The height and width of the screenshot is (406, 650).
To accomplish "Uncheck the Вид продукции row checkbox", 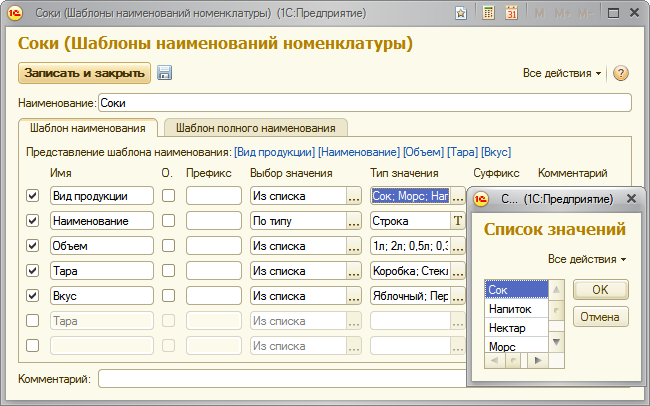I will [x=32, y=196].
